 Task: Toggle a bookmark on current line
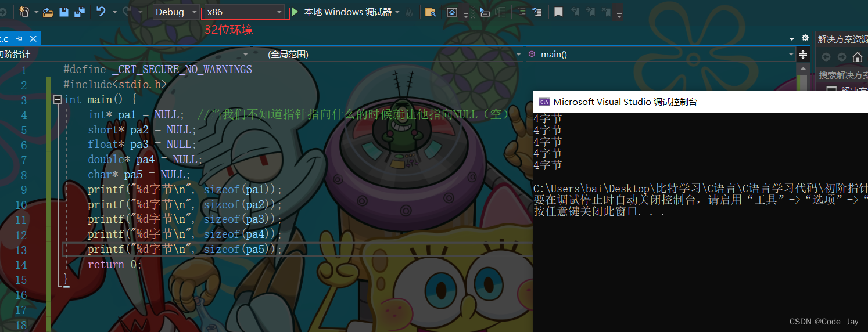pyautogui.click(x=558, y=12)
